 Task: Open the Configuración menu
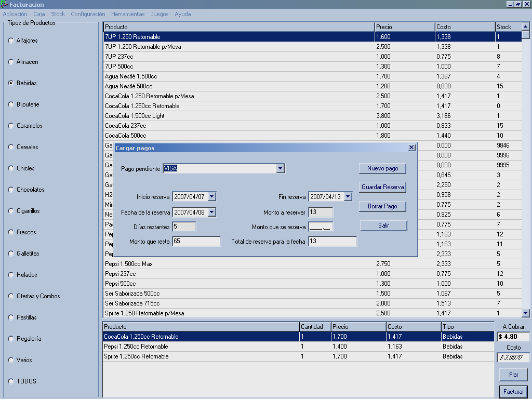click(88, 14)
